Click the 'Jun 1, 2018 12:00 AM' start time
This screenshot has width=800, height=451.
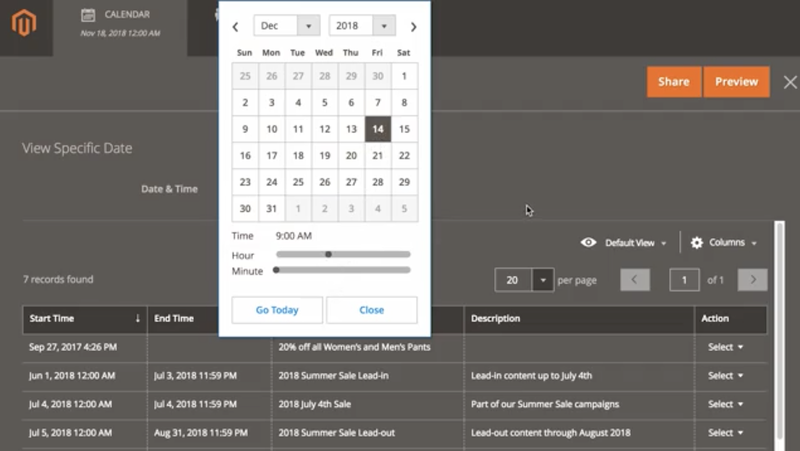pyautogui.click(x=72, y=375)
